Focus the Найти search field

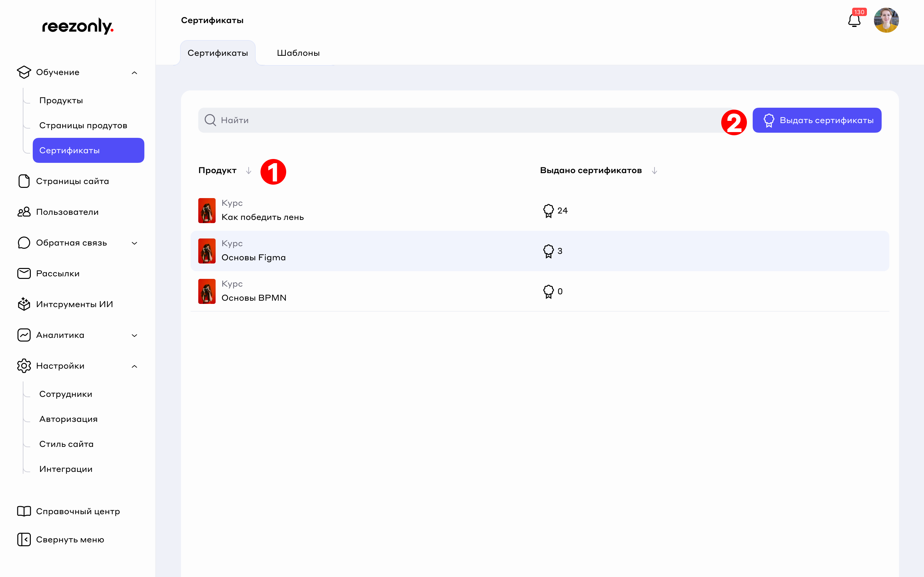point(458,120)
